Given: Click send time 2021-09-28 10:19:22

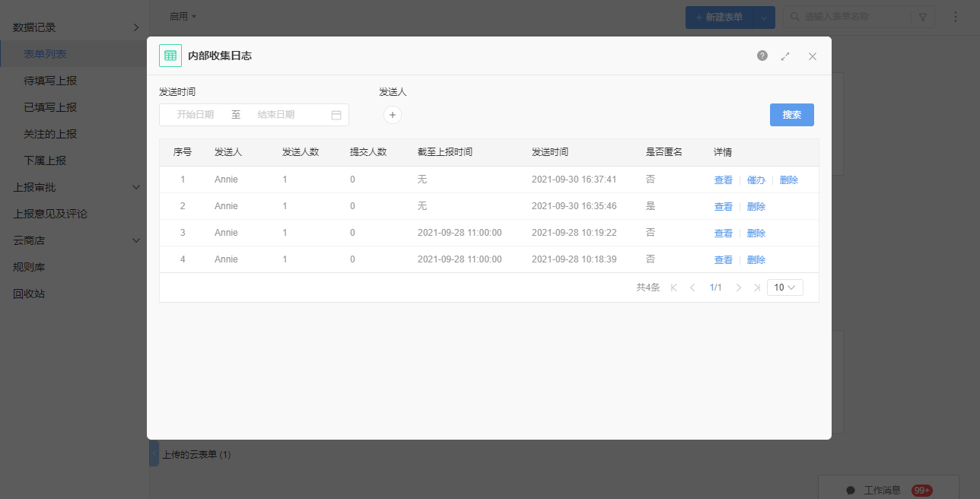Looking at the screenshot, I should (x=574, y=233).
